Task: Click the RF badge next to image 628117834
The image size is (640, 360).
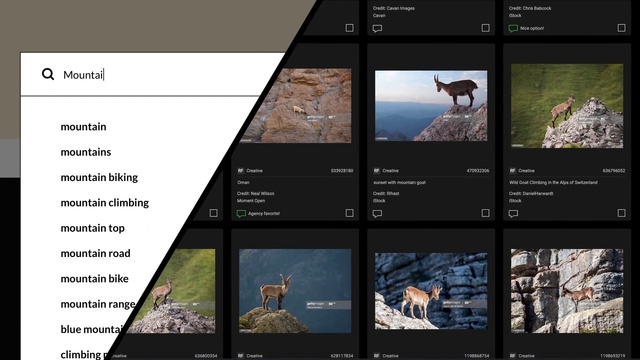Action: 240,356
